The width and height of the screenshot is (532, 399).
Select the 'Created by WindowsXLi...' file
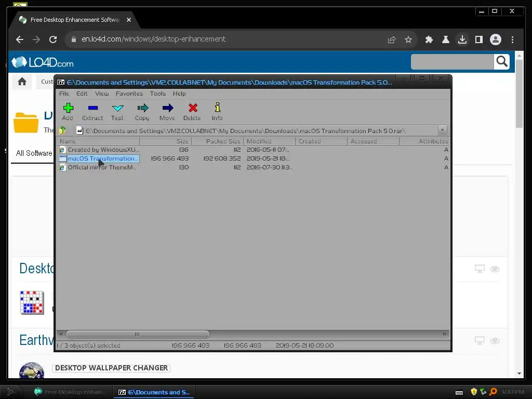point(99,150)
